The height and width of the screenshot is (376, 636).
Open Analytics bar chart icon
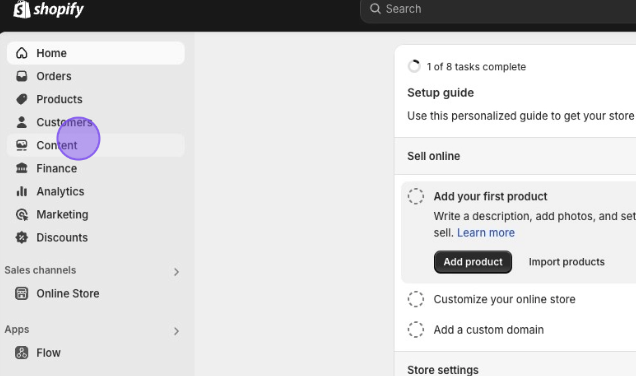click(x=21, y=191)
